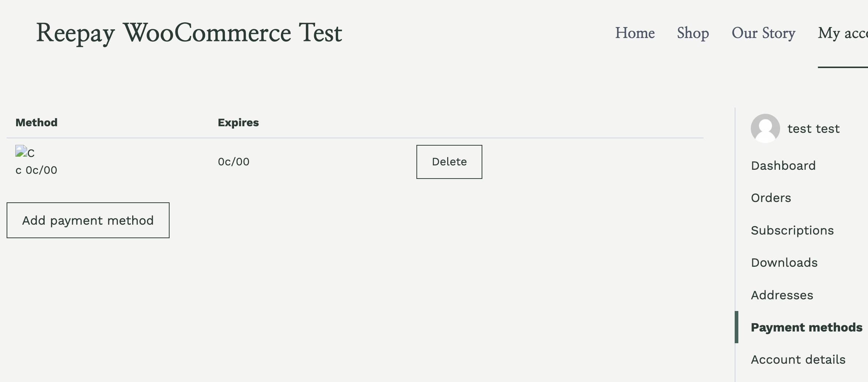
Task: Click the Expires column header
Action: coord(238,122)
